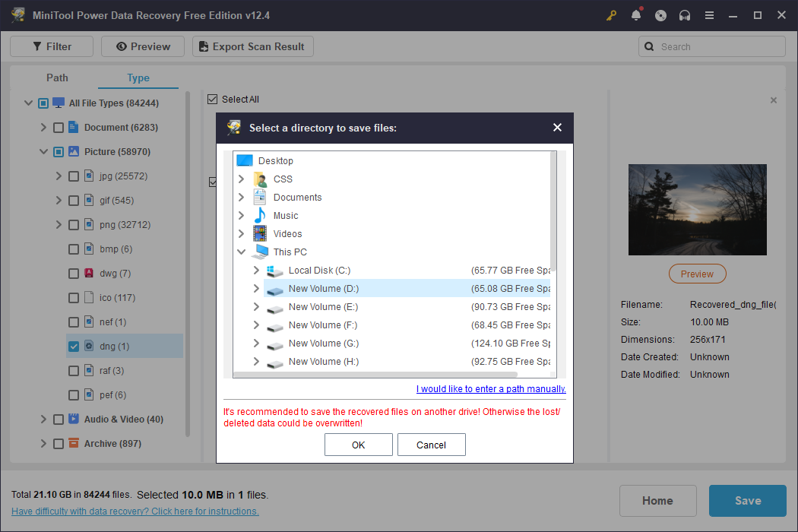Click the dng file type icon
Screen dimensions: 798x532
(x=89, y=346)
